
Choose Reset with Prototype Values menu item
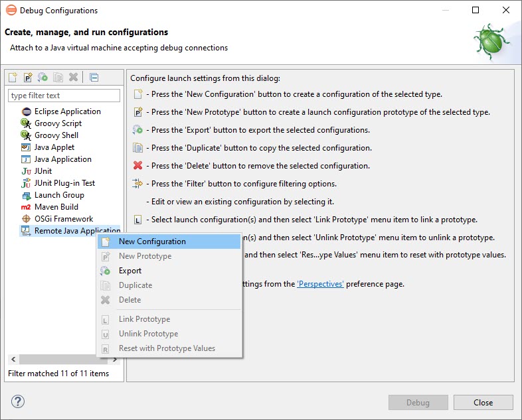tap(169, 348)
